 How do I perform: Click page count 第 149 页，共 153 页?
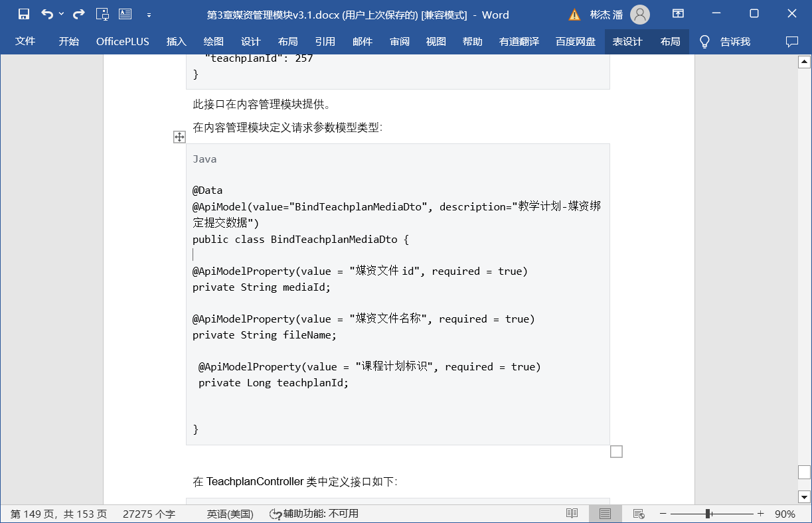pos(58,514)
